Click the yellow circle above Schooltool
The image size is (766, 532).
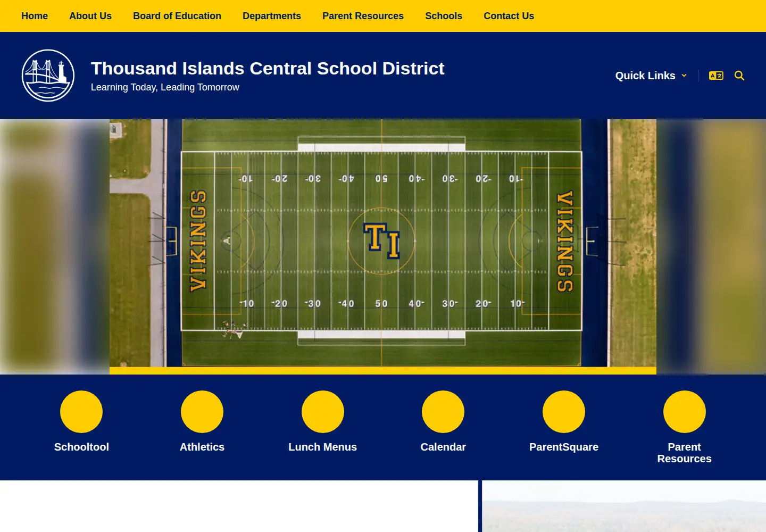81,412
